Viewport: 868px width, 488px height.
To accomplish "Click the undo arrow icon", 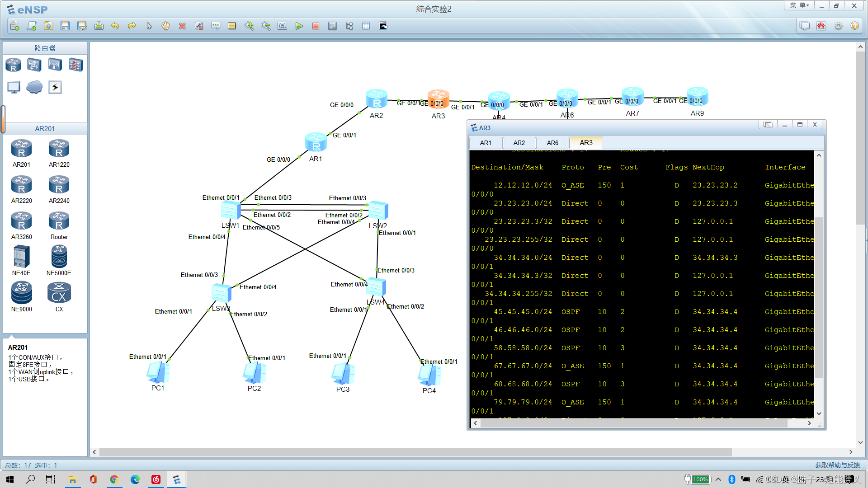I will tap(115, 26).
